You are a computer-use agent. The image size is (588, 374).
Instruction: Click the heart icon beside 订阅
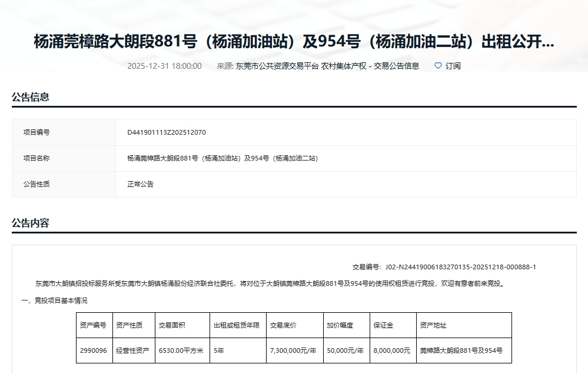[437, 66]
